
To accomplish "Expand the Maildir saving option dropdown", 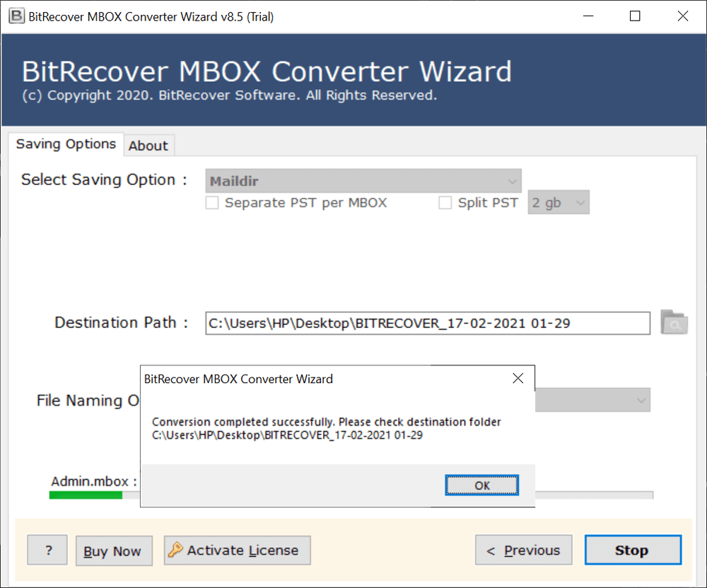I will [x=363, y=181].
